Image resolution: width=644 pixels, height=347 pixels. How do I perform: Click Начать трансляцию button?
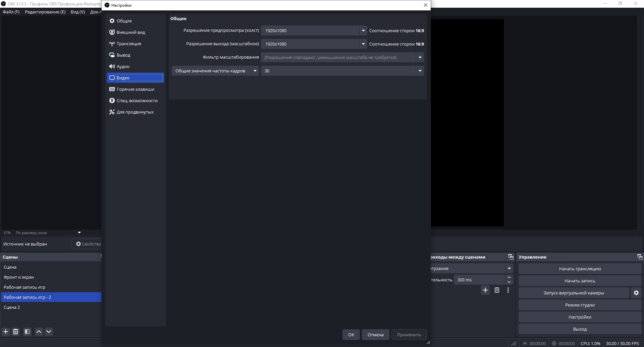580,269
